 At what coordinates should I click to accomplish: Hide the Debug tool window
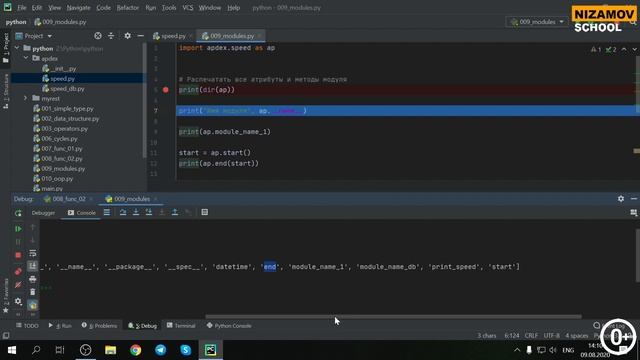pos(634,199)
